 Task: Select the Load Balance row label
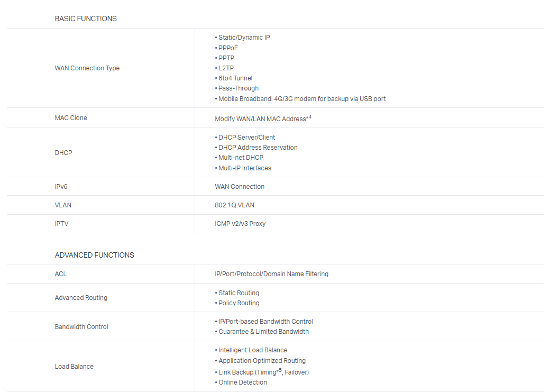coord(74,367)
